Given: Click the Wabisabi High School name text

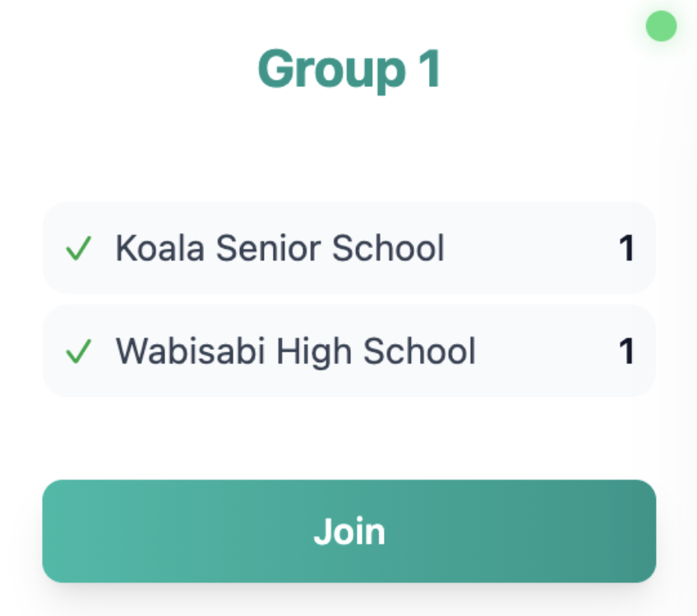Looking at the screenshot, I should tap(295, 352).
